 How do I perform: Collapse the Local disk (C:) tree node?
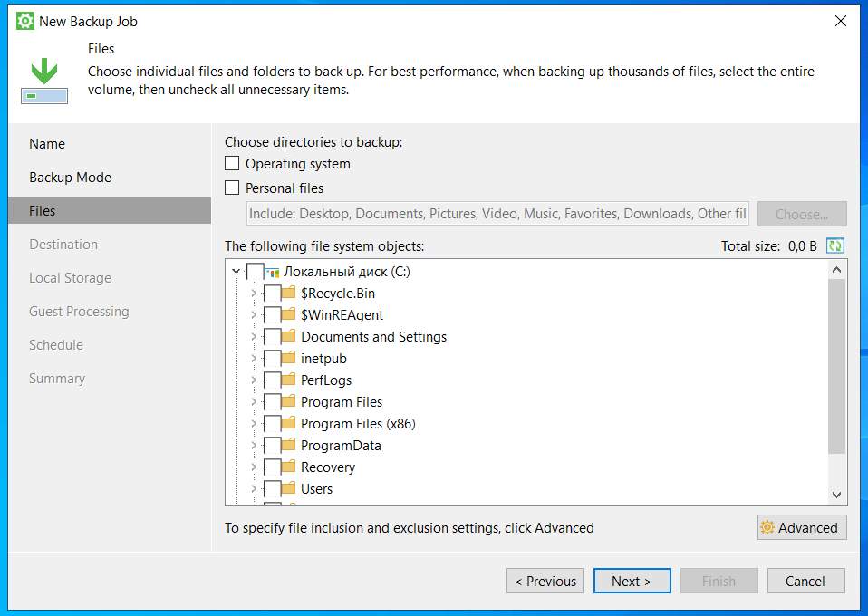tap(236, 272)
